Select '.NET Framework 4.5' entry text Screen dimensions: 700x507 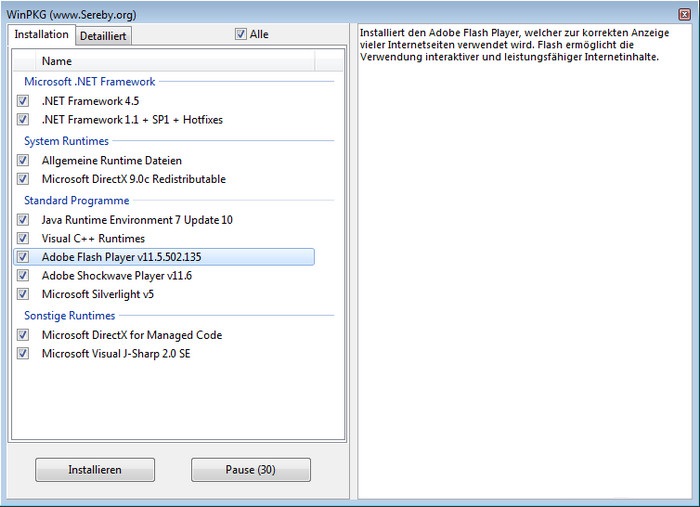[x=91, y=101]
